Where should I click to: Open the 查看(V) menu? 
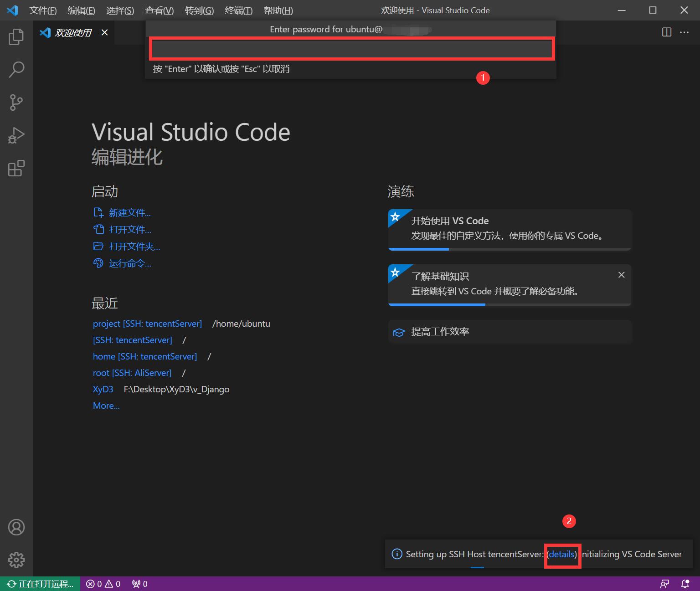pyautogui.click(x=160, y=10)
